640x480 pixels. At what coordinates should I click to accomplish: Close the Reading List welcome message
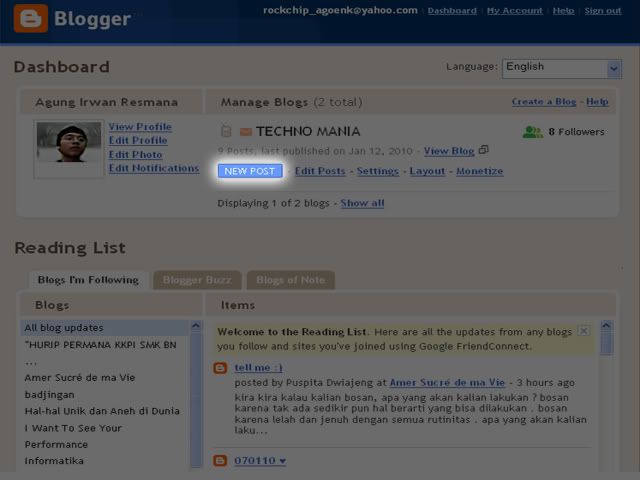[584, 331]
